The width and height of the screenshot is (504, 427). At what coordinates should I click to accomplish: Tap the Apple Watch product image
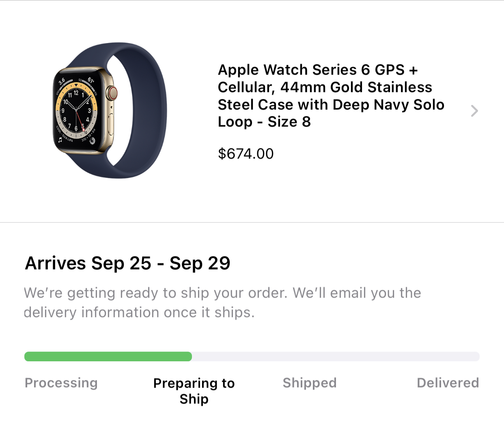coord(110,110)
